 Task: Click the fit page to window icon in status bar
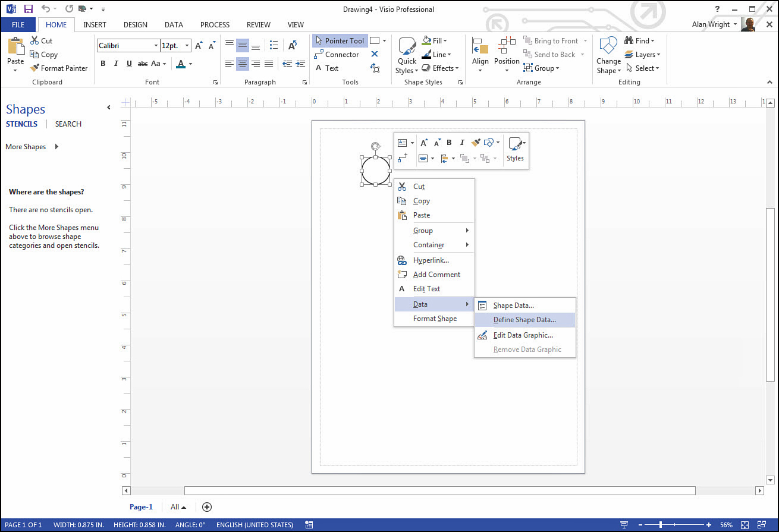pos(745,525)
